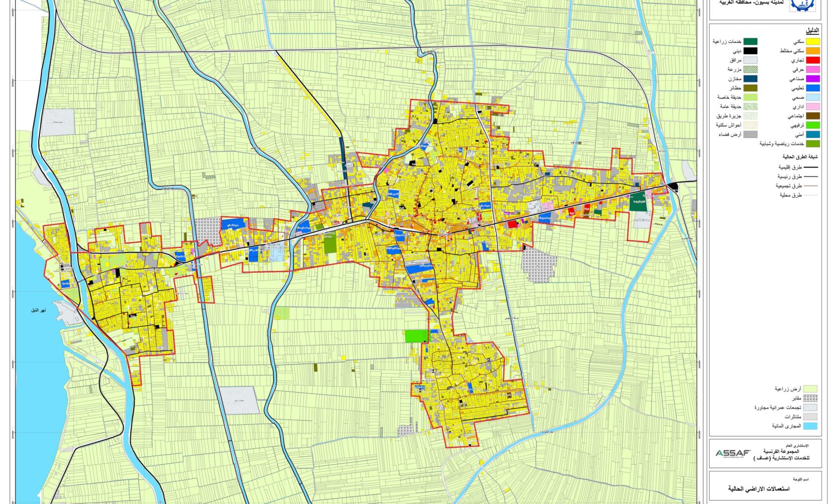Screen dimensions: 837x504
Task: Click the yellow residential legend swatch
Action: 813,42
